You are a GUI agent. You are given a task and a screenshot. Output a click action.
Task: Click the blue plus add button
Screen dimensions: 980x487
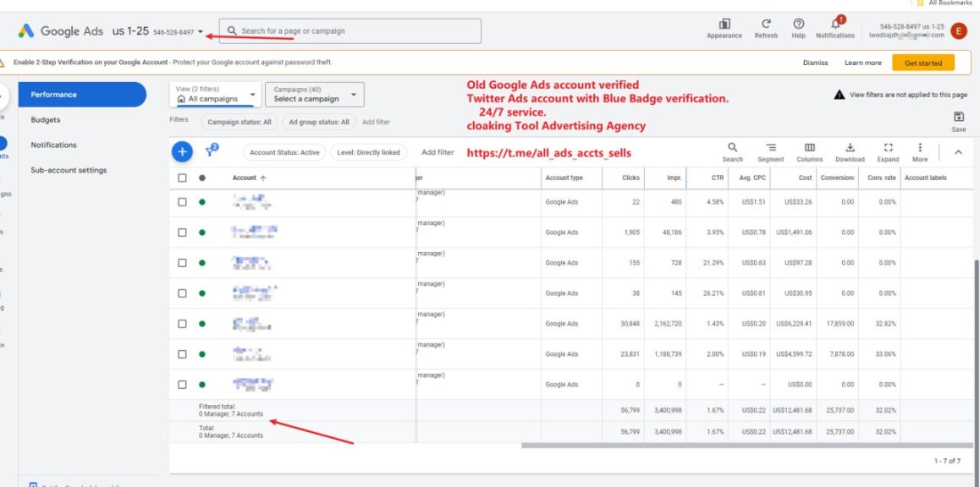pyautogui.click(x=182, y=151)
